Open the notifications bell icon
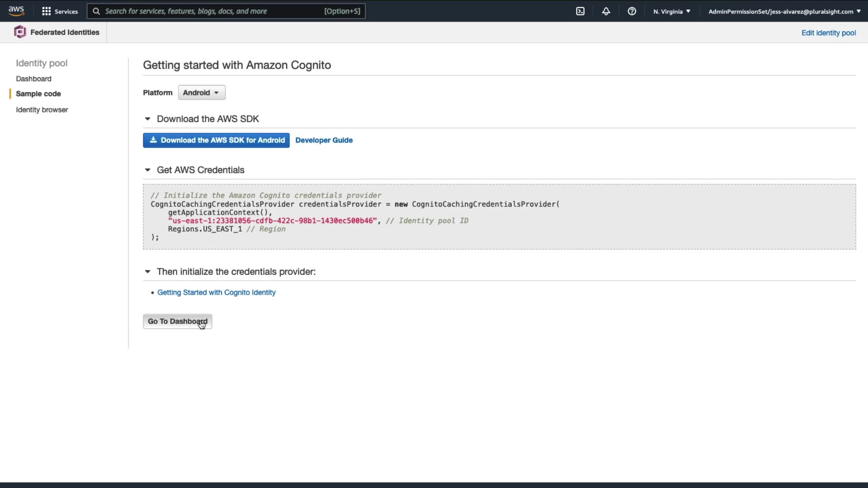The width and height of the screenshot is (868, 488). pos(606,11)
